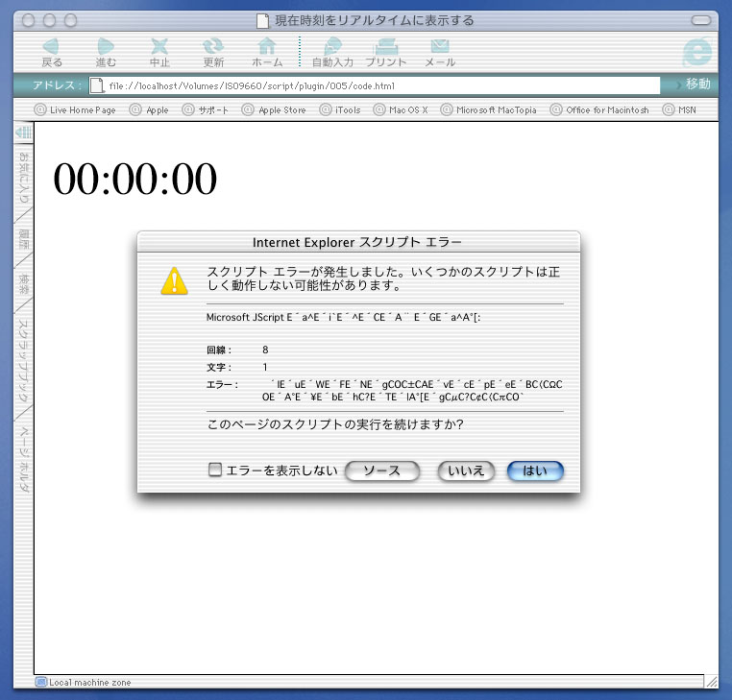Screen dimensions: 732x700
Task: Click the address URL input field
Action: coord(375,85)
